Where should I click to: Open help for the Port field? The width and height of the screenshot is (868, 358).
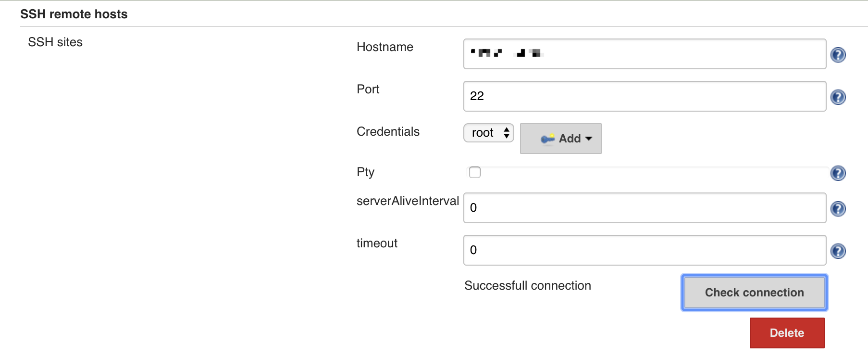tap(838, 97)
